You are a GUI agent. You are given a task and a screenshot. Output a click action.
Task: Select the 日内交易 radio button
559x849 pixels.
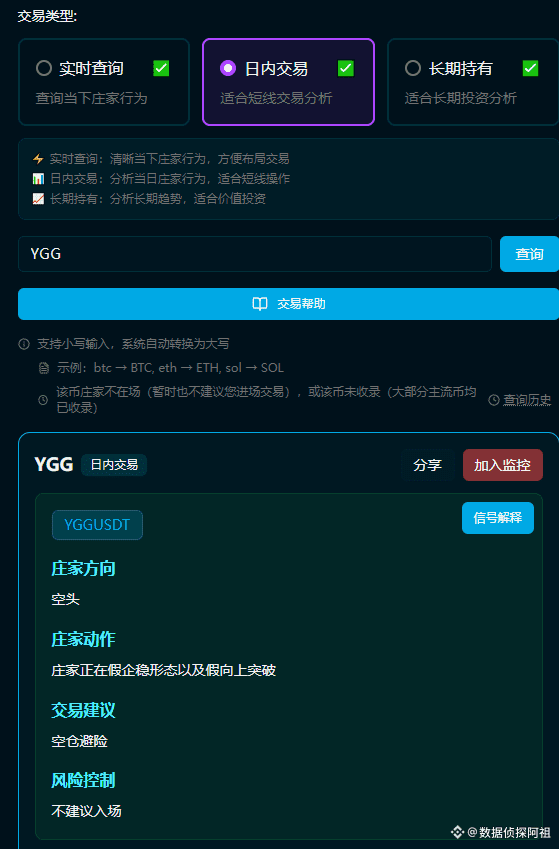click(x=228, y=68)
